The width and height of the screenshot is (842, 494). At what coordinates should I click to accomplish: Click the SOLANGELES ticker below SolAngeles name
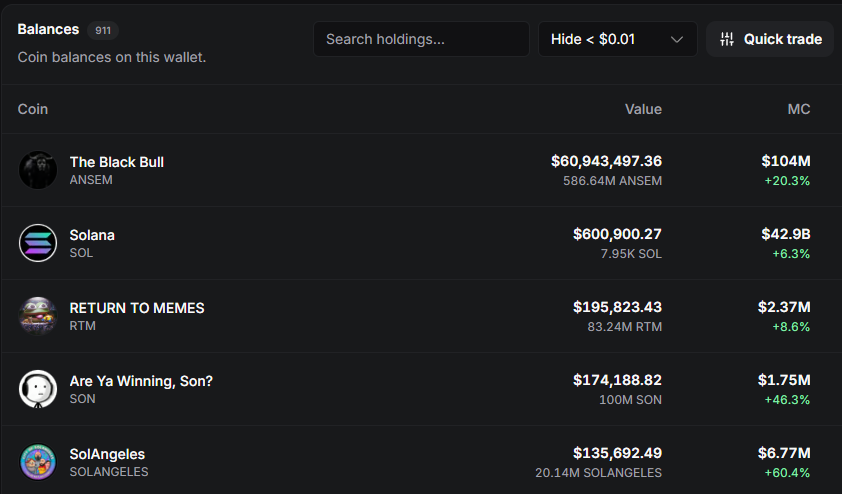(109, 472)
